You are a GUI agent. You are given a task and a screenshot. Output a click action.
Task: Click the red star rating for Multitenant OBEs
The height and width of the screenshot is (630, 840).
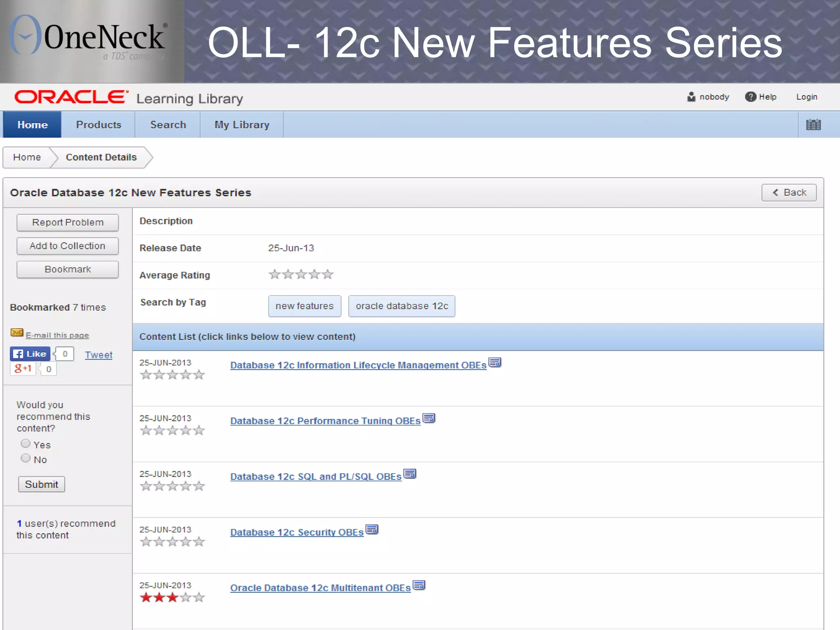click(x=172, y=598)
